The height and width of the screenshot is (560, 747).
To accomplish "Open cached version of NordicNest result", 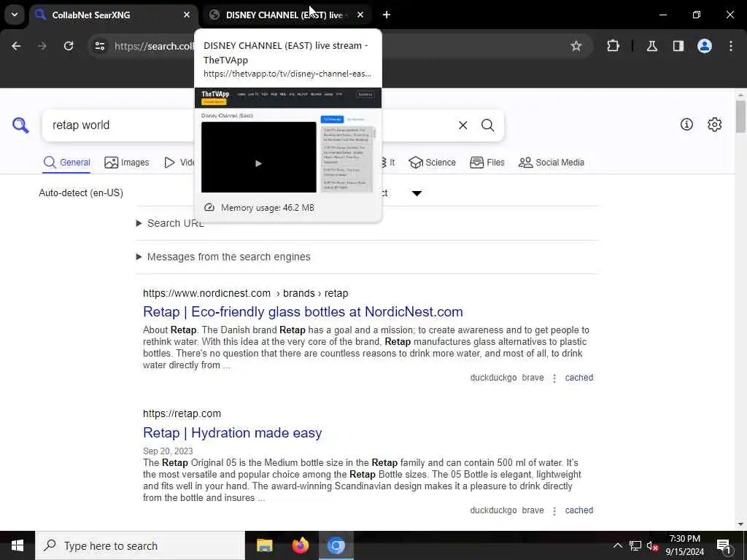I will [578, 378].
